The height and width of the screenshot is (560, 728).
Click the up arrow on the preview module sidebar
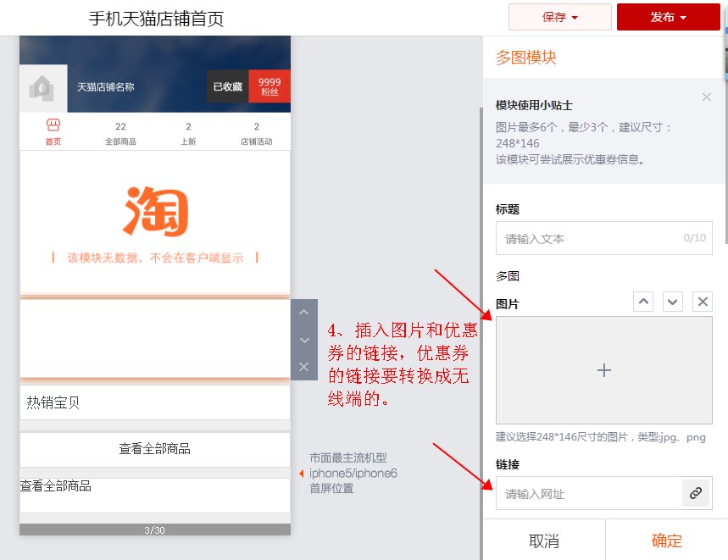[x=303, y=312]
